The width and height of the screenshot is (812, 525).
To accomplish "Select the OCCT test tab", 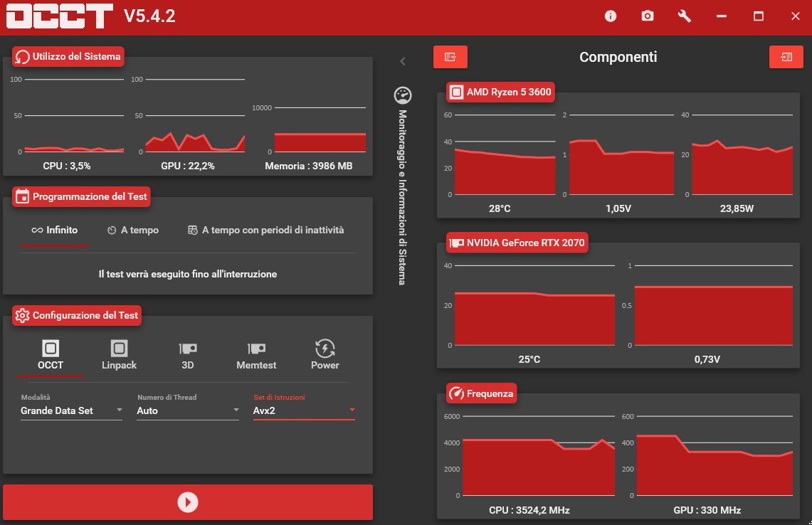I will point(51,355).
